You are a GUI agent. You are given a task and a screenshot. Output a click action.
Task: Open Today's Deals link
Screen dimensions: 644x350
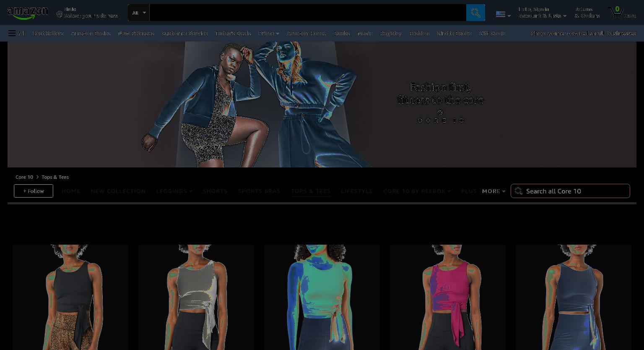233,33
